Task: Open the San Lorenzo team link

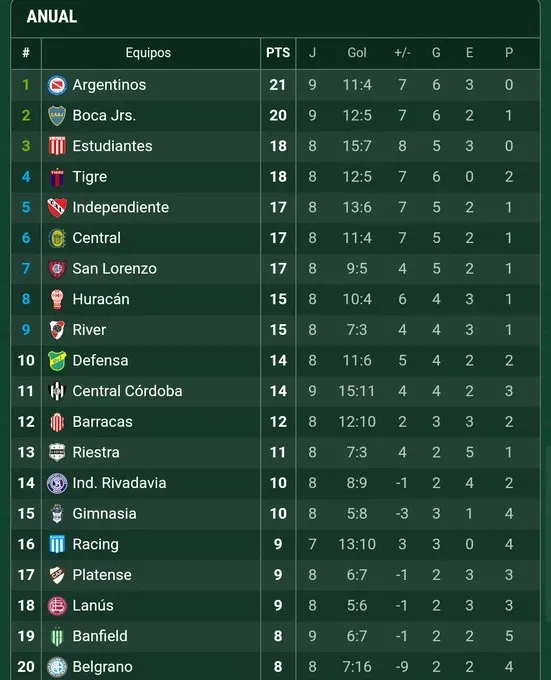Action: click(114, 268)
